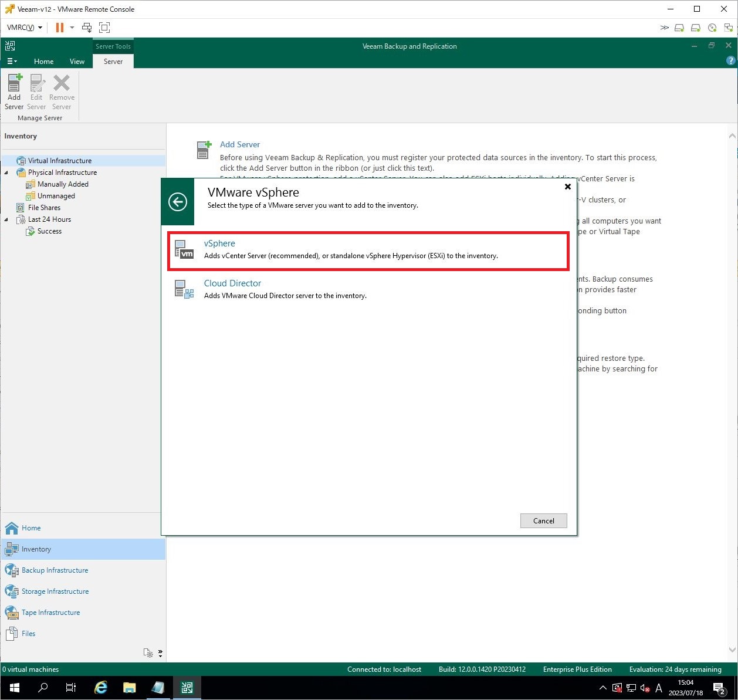Click 'Evaluation: 24 days remaining' status text

pos(675,669)
